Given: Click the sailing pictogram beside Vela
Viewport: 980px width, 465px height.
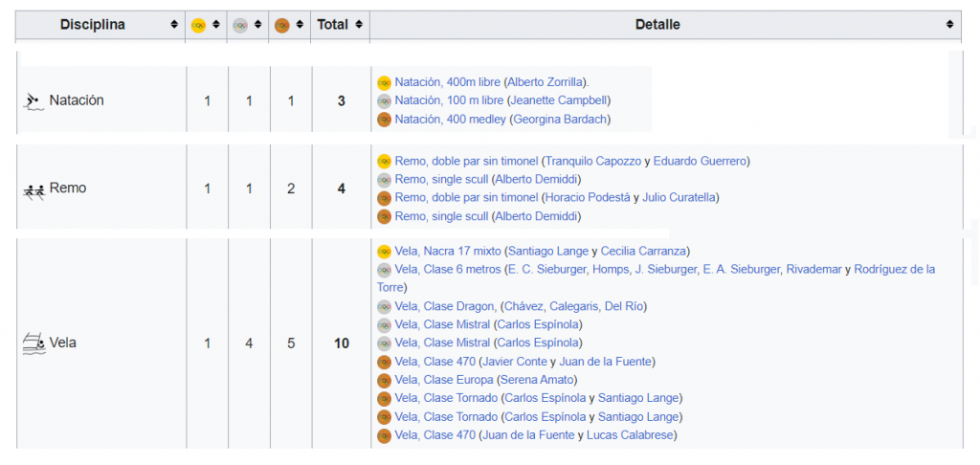Looking at the screenshot, I should coord(34,343).
